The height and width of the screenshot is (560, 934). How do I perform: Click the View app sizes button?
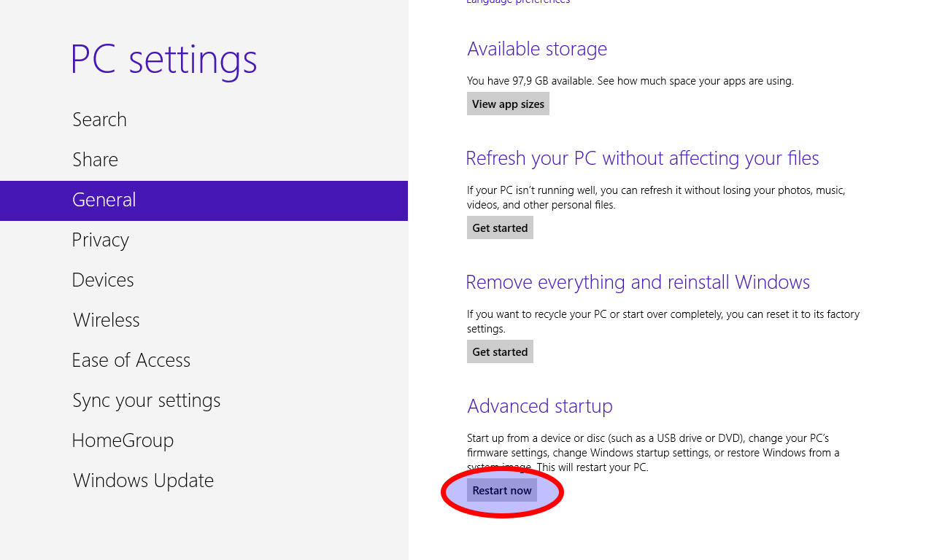point(508,104)
